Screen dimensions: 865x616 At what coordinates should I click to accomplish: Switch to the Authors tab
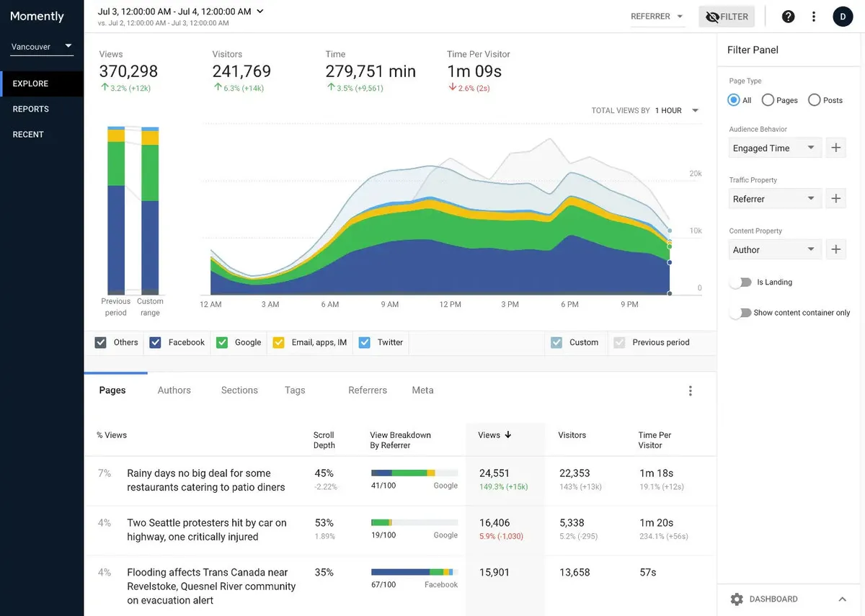[x=174, y=390]
